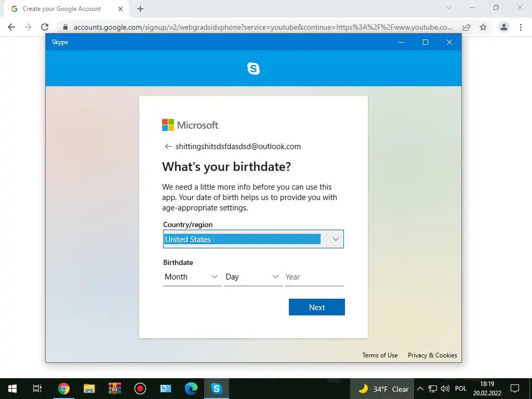This screenshot has height=399, width=532.
Task: Open a new tab in Chrome
Action: pos(140,9)
